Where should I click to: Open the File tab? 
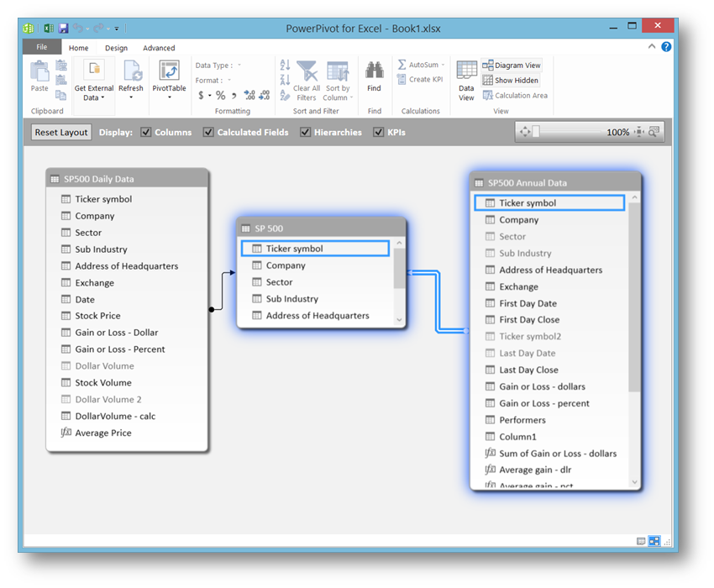(x=42, y=47)
